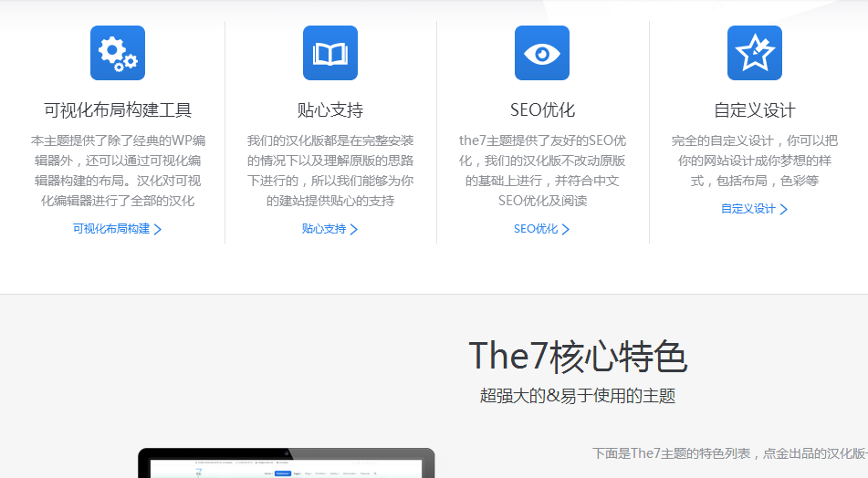Image resolution: width=868 pixels, height=478 pixels.
Task: Click the The7核心特色 title
Action: pyautogui.click(x=578, y=357)
